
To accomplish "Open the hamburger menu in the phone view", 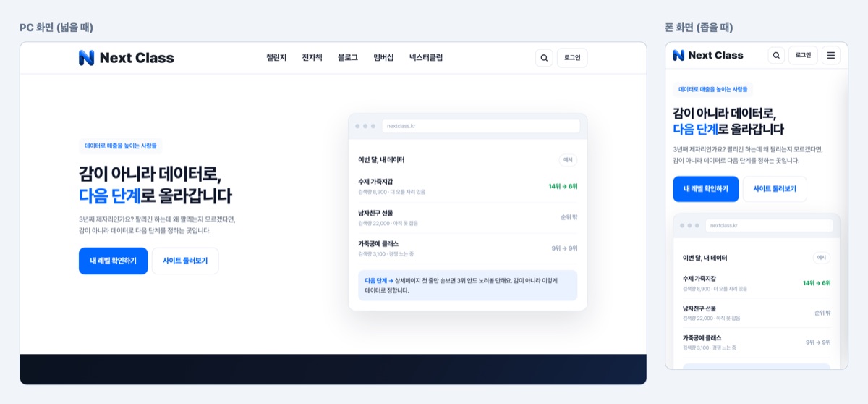I will pos(831,55).
